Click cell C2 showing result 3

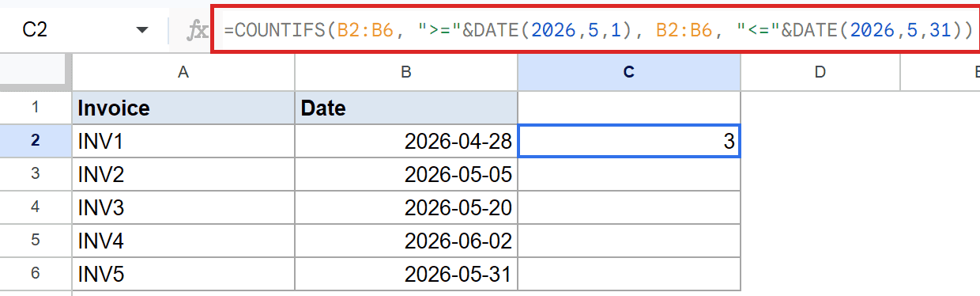tap(629, 141)
